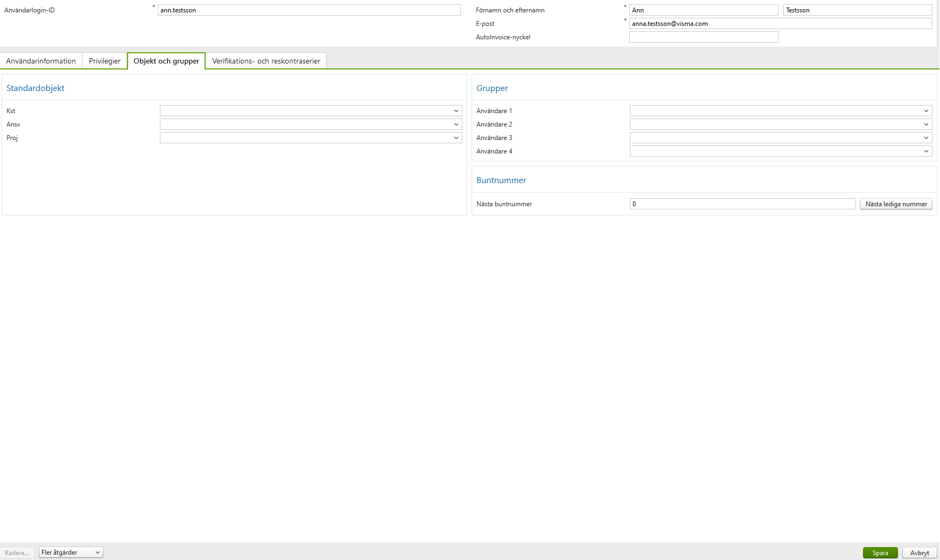The height and width of the screenshot is (560, 940).
Task: Select the Objekt och grupper tab
Action: click(x=166, y=61)
